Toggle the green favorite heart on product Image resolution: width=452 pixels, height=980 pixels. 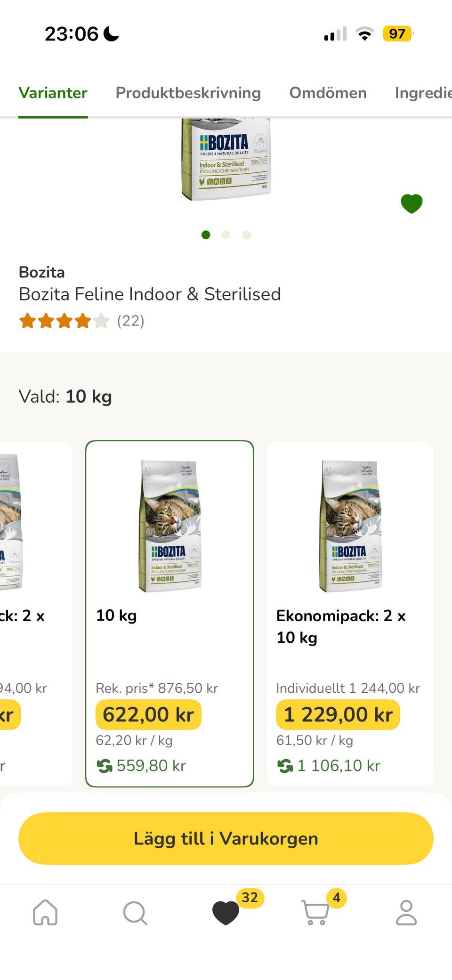pos(412,204)
